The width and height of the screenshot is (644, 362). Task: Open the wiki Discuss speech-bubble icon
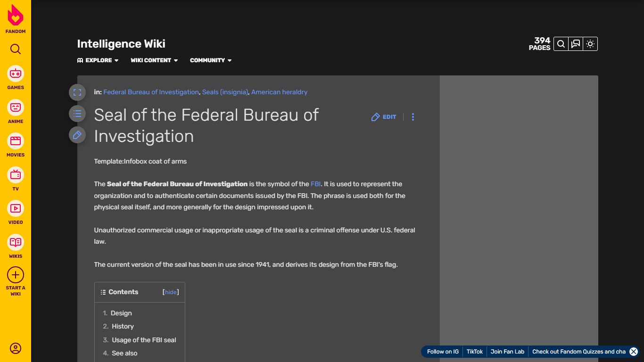(x=576, y=44)
